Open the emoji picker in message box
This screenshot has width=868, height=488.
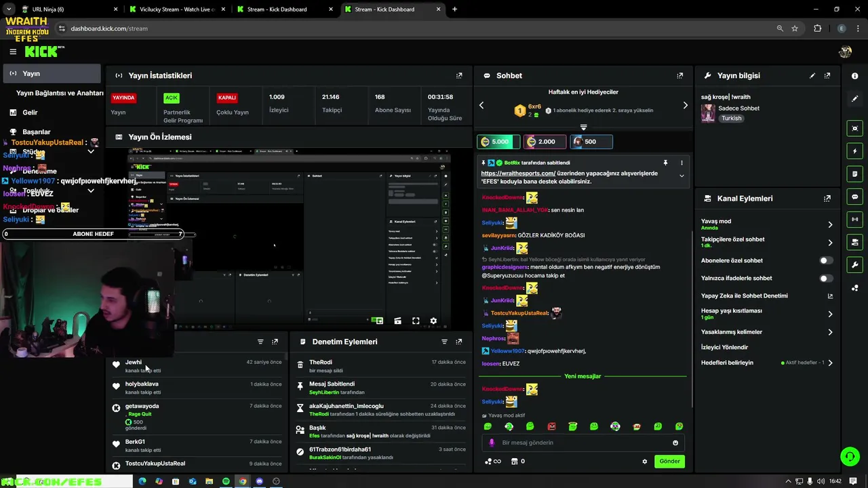pos(675,443)
